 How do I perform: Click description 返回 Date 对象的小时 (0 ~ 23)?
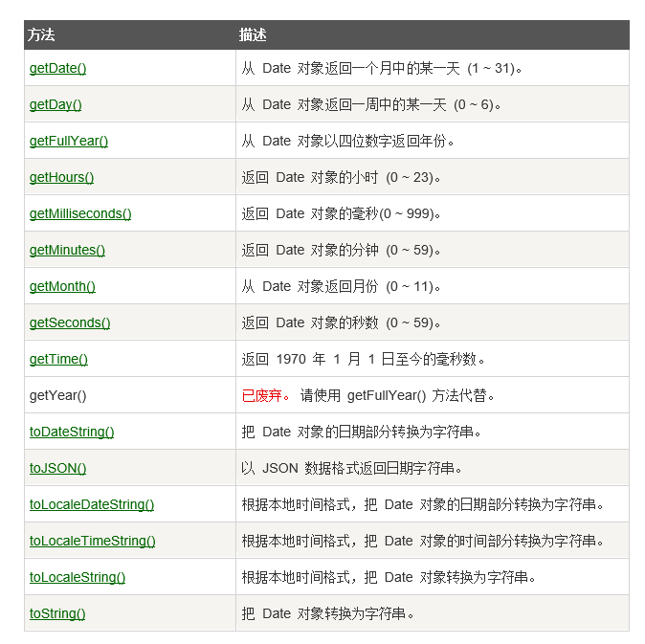point(341,177)
